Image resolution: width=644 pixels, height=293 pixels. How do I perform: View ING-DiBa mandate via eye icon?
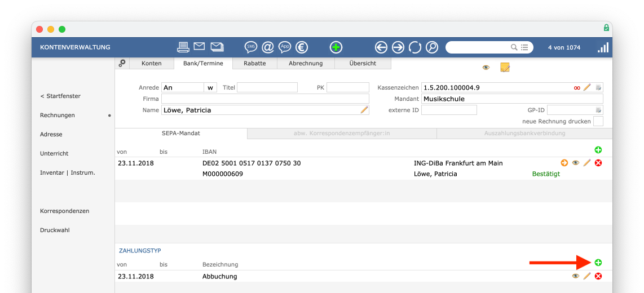[575, 163]
